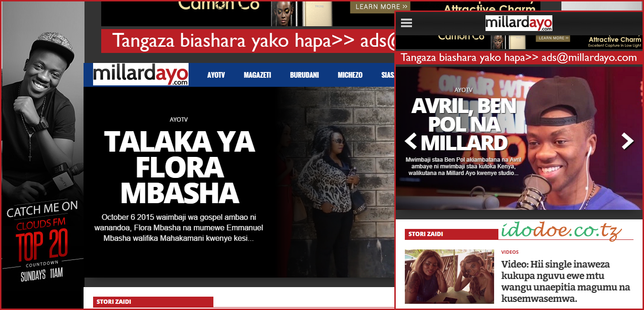Open MAGAZETI menu item
This screenshot has height=310, width=644.
click(257, 75)
